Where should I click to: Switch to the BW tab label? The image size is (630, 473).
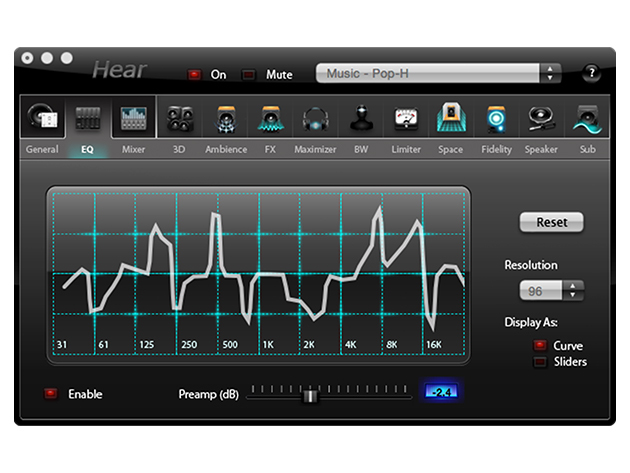point(361,149)
